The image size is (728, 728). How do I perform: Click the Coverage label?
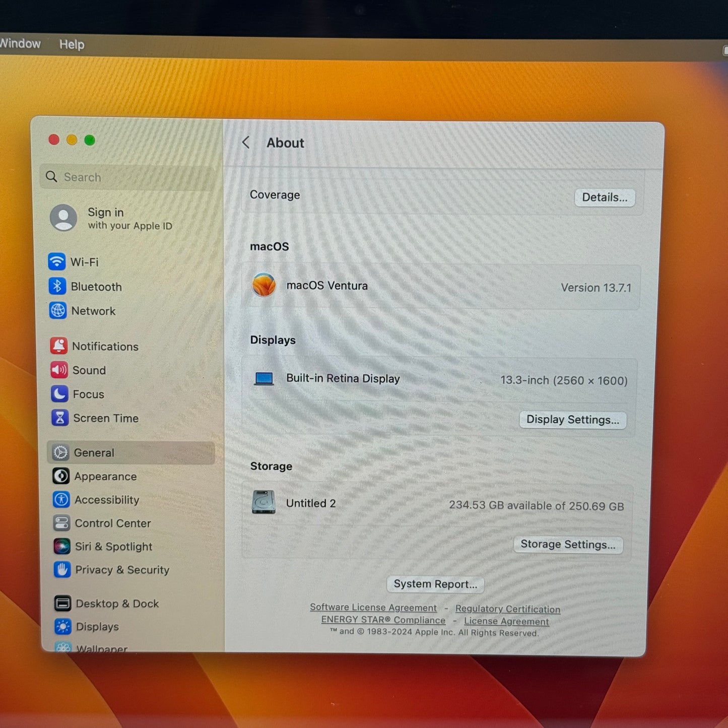[x=275, y=195]
